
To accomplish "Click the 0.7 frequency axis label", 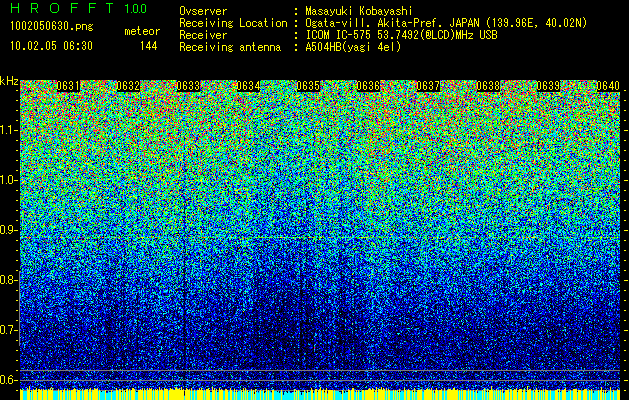I will (9, 330).
